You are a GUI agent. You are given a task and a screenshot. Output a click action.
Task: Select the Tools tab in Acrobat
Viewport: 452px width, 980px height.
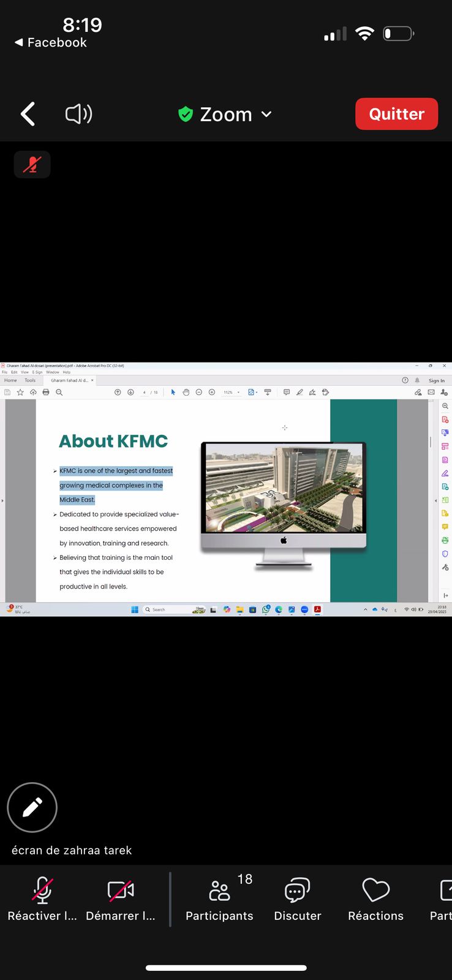point(30,380)
